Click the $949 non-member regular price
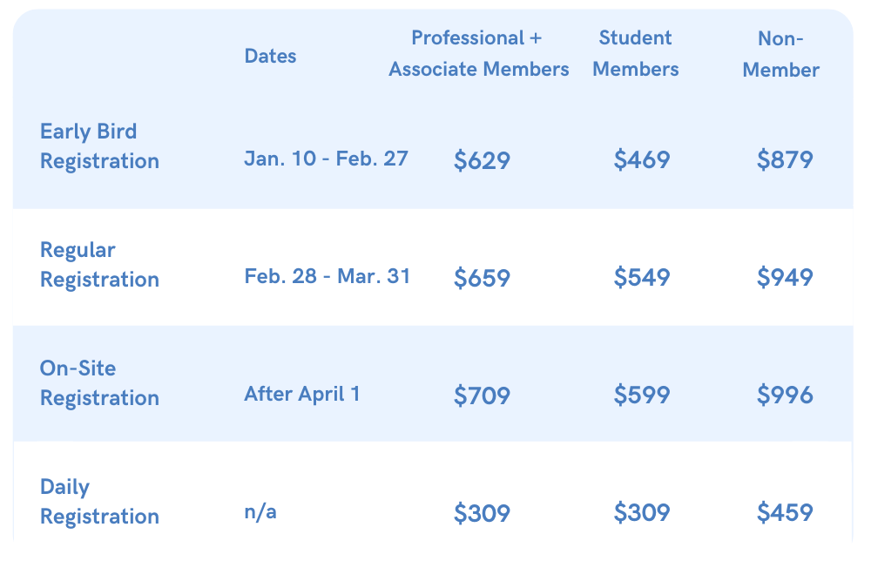 click(785, 277)
